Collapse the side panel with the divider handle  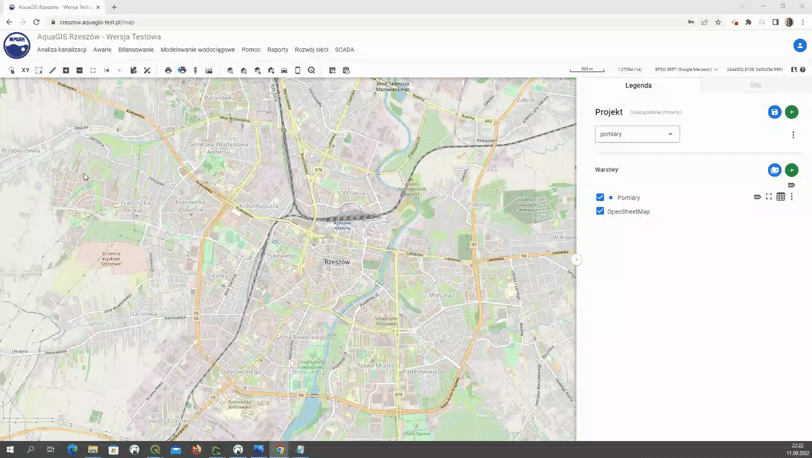pos(576,260)
